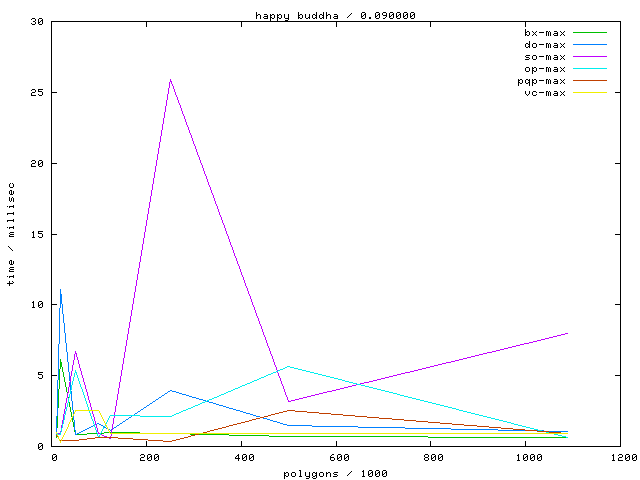Click the bx-max legend label
The width and height of the screenshot is (640, 480).
pos(544,33)
